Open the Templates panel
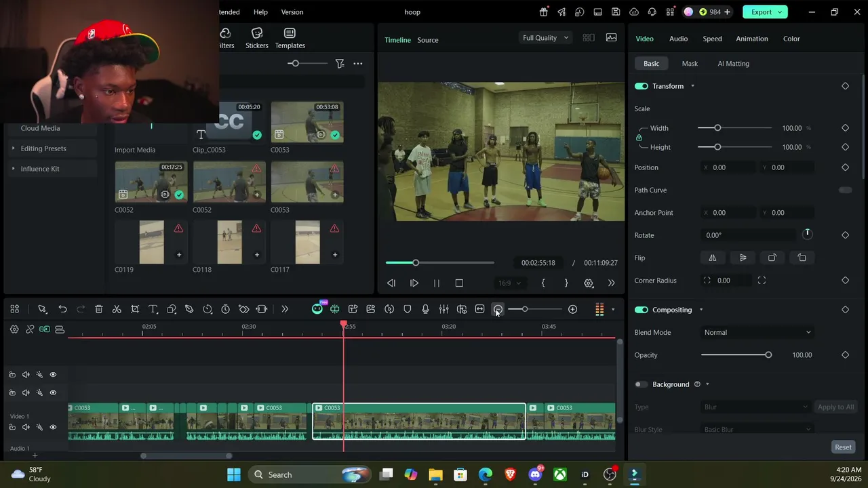 coord(290,38)
